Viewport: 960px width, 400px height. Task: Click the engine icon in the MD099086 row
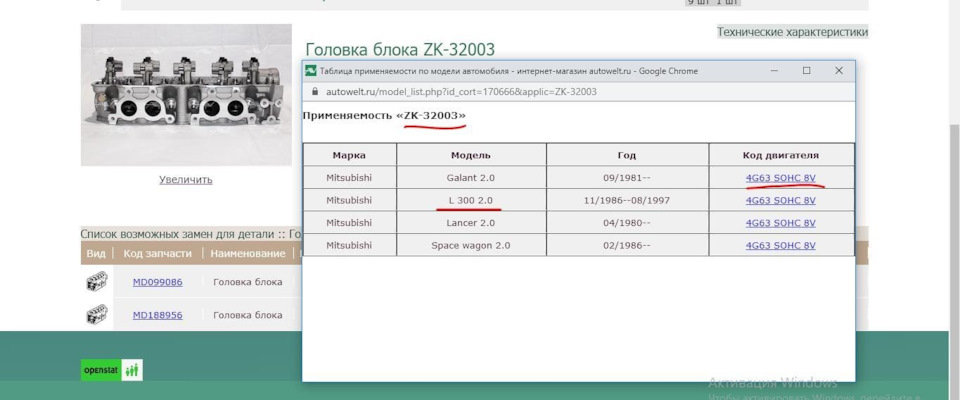[97, 281]
